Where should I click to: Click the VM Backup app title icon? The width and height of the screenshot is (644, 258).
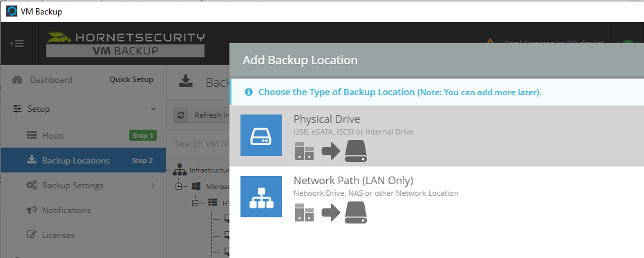coord(12,12)
